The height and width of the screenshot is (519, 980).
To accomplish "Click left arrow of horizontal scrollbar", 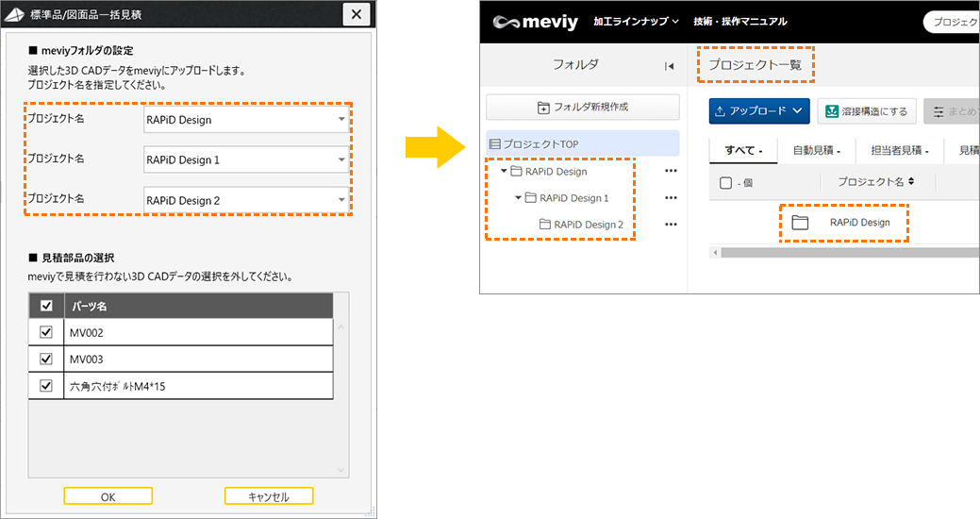I will click(715, 253).
